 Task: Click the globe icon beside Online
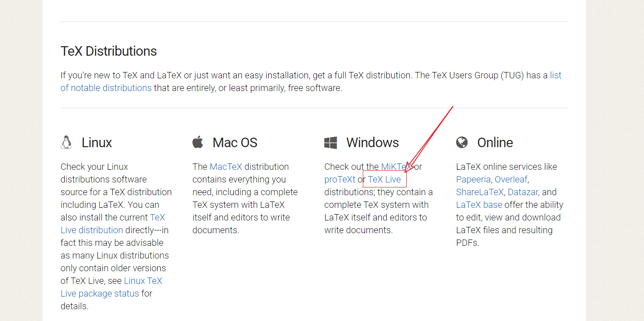pos(462,143)
